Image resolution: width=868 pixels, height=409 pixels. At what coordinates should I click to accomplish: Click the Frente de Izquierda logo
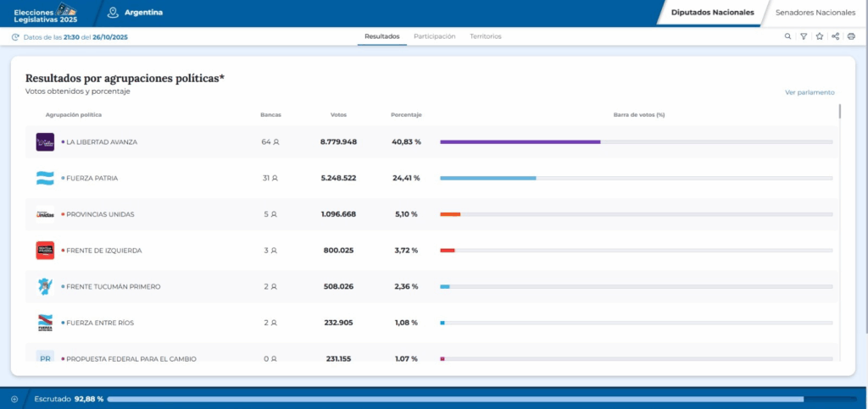pyautogui.click(x=45, y=251)
